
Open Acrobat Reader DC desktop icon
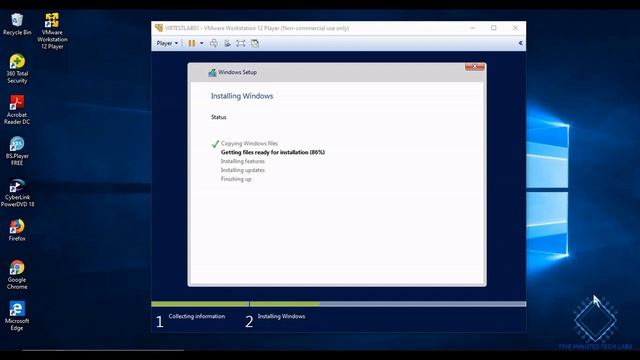pyautogui.click(x=17, y=110)
